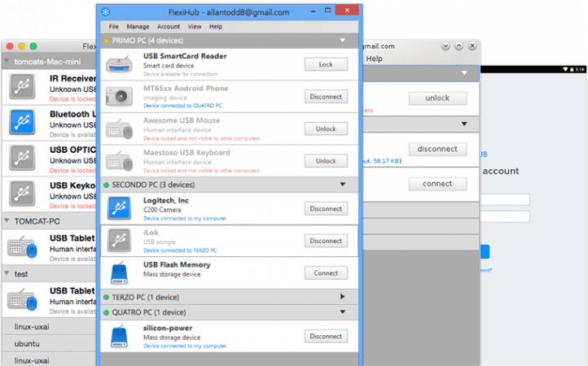The width and height of the screenshot is (588, 366).
Task: Click yellow minimize button in Mac window
Action: (22, 46)
